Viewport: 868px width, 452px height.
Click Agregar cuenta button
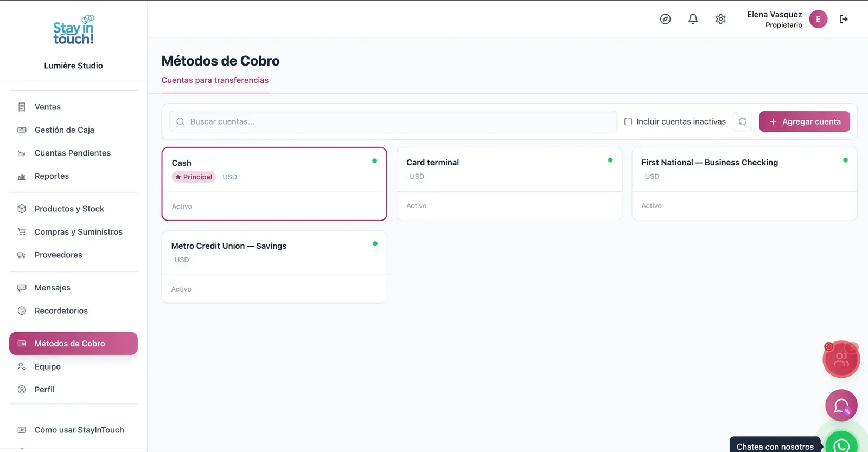tap(805, 121)
